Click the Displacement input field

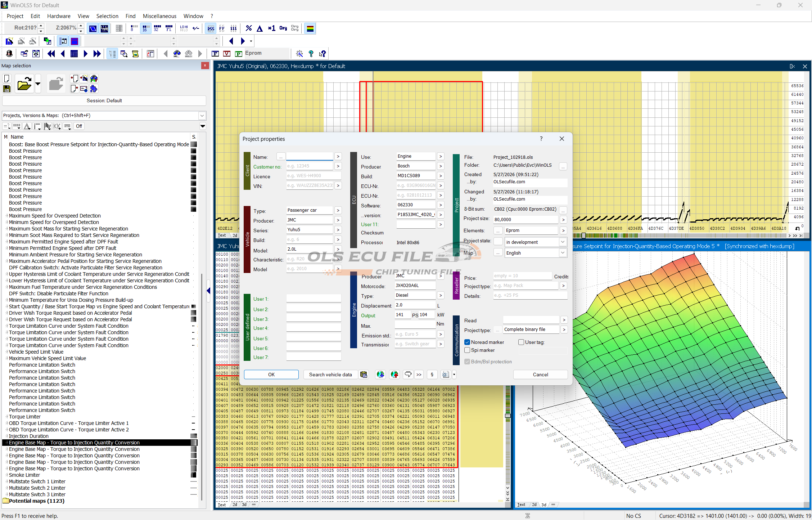tap(415, 305)
